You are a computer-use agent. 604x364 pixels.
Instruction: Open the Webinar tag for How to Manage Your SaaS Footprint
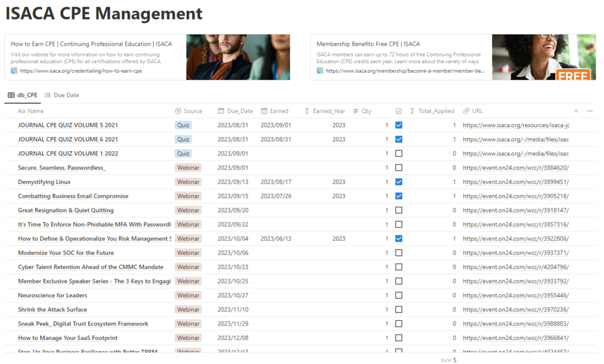tap(188, 338)
